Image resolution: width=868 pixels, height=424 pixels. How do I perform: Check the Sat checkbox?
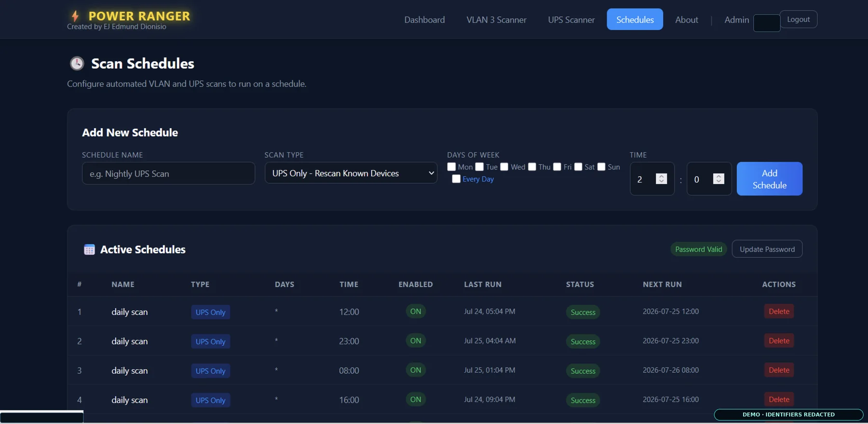[578, 166]
